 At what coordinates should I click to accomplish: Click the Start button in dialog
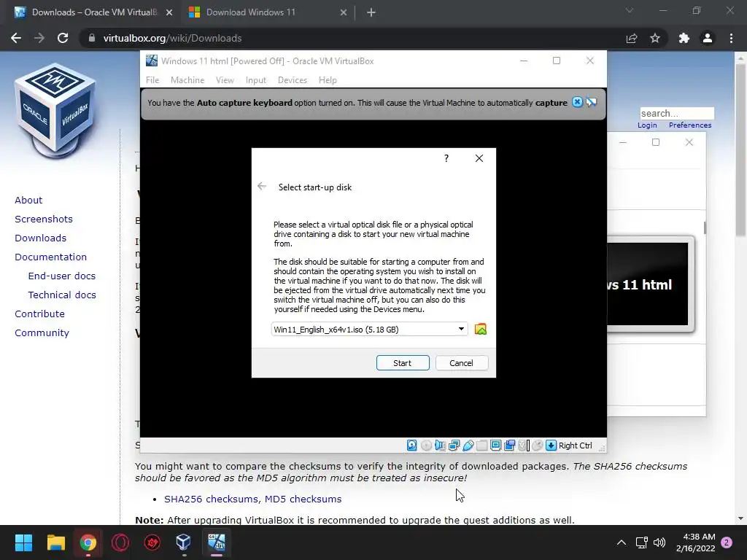pyautogui.click(x=403, y=363)
